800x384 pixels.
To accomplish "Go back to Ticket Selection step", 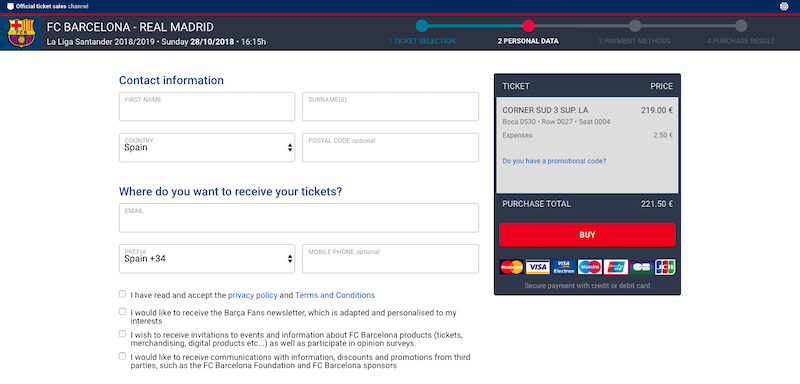I will tap(422, 41).
